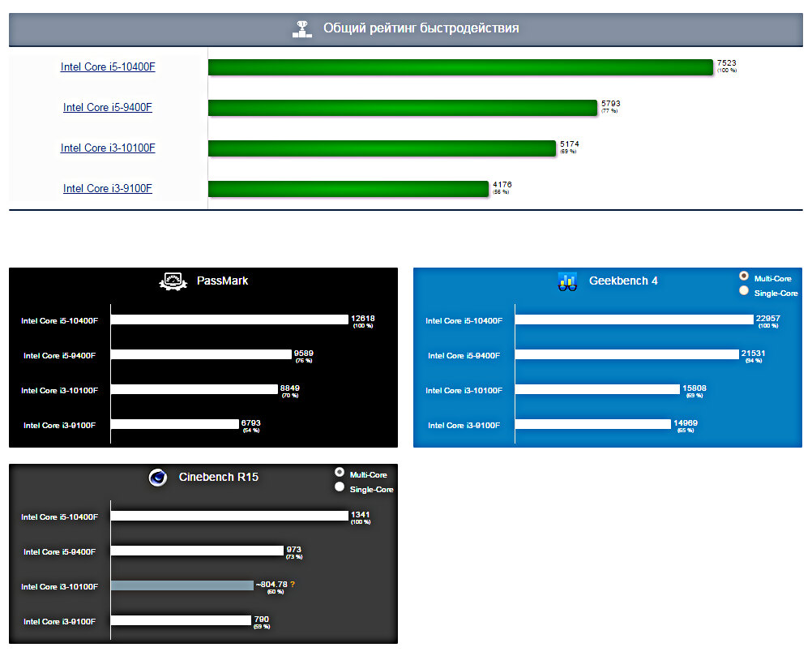Click the overall score value 4176
Image resolution: width=812 pixels, height=656 pixels.
(x=502, y=184)
